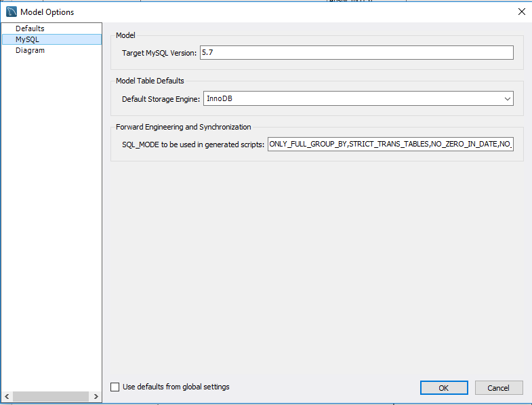Click 'SQL_MODE to be used in generated scripts:' label
Screen dimensions: 532x405
pos(193,144)
